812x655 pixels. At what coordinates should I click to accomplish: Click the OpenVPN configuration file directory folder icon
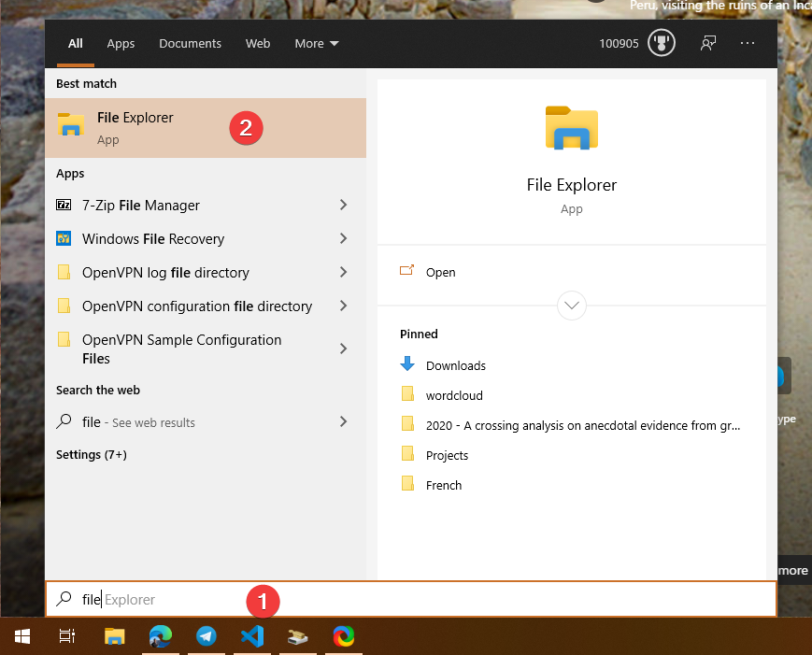click(64, 306)
